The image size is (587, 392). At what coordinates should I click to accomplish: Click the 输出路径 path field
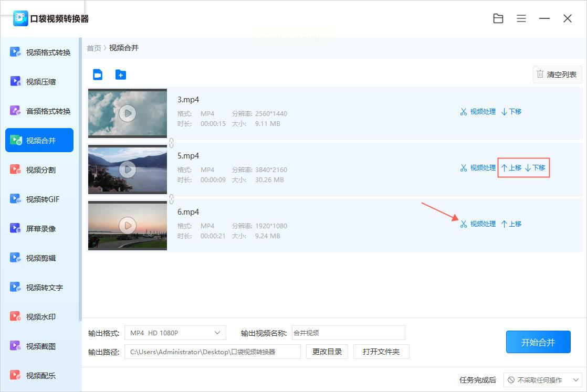click(x=213, y=352)
